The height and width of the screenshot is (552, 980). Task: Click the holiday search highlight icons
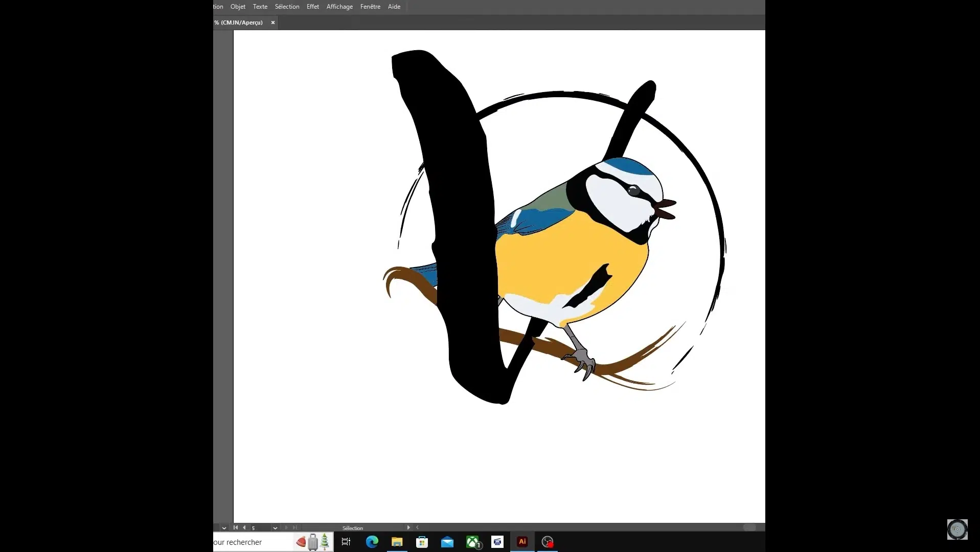313,542
